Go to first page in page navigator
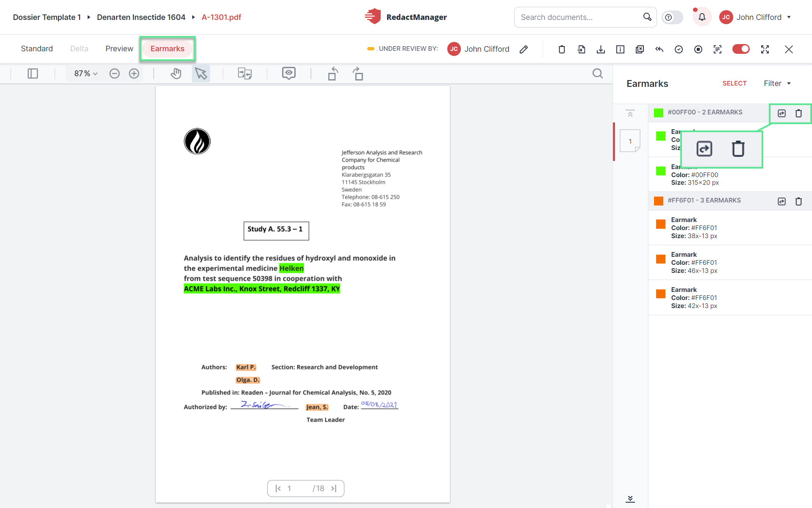This screenshot has height=508, width=812. pyautogui.click(x=278, y=489)
